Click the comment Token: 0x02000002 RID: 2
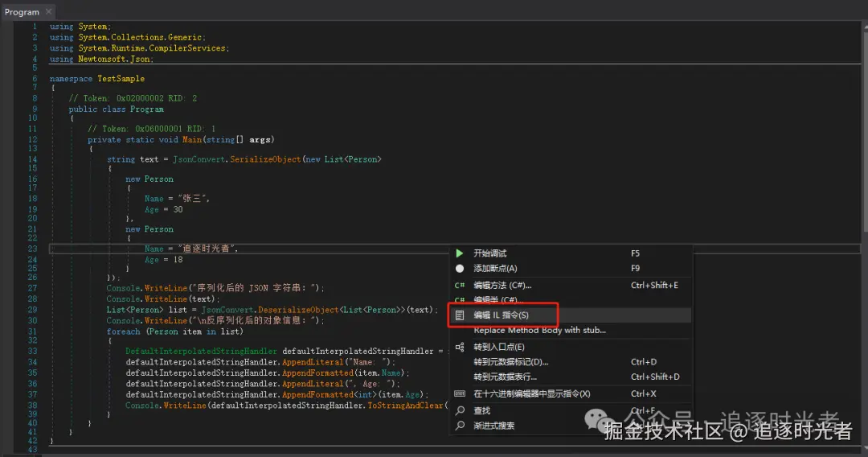The width and height of the screenshot is (868, 457). coord(133,98)
